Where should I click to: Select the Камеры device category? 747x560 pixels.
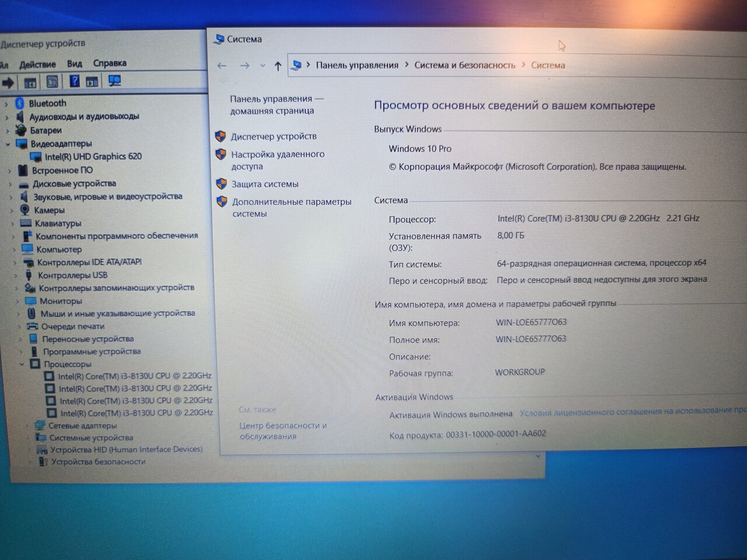point(49,210)
